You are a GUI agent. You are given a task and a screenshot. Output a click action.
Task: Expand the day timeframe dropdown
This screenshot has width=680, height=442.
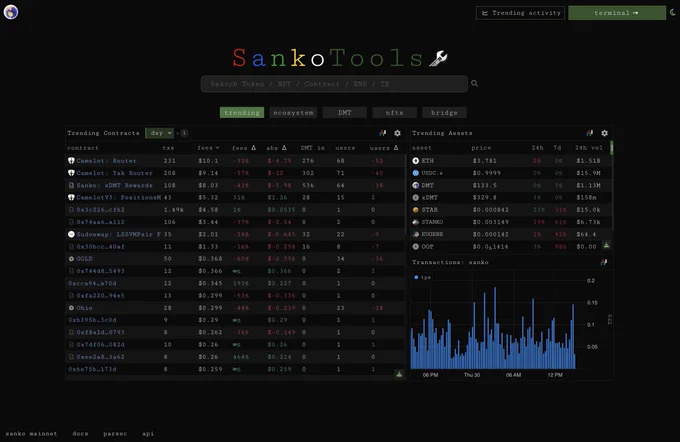(159, 133)
